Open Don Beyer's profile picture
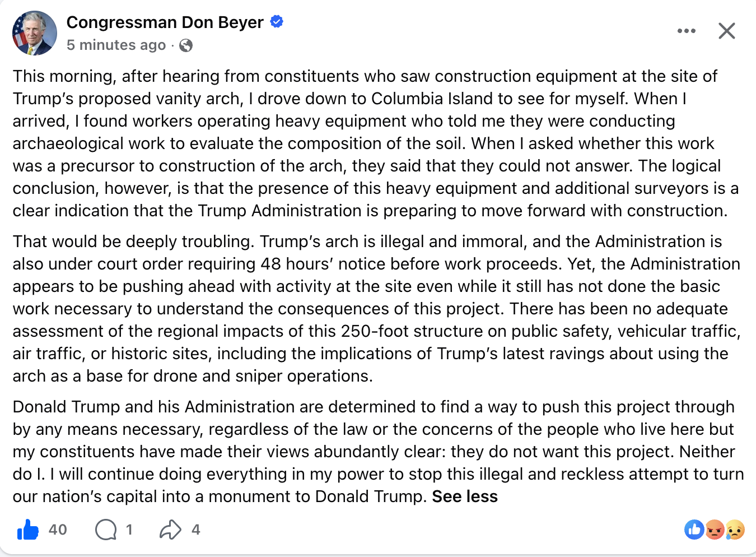The height and width of the screenshot is (557, 756). coord(35,33)
